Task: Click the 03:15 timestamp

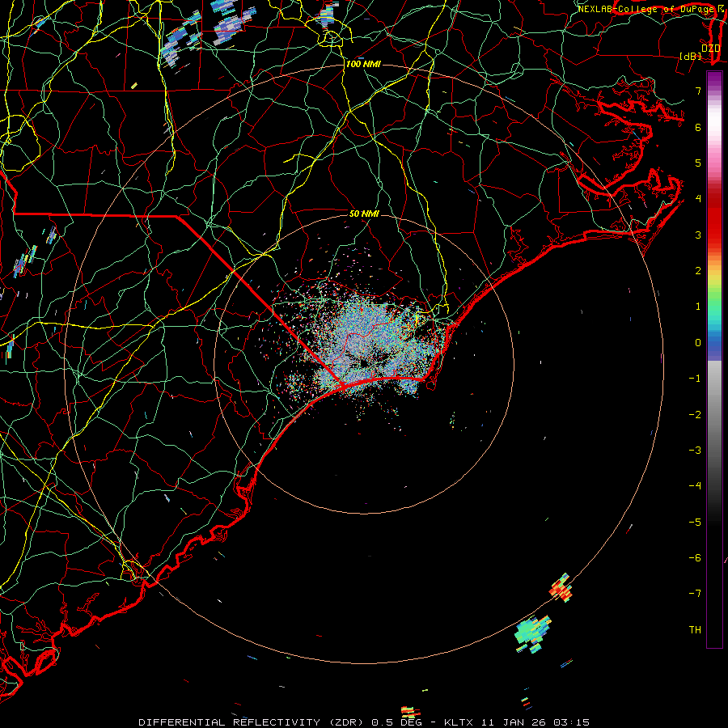Action: pos(570,722)
